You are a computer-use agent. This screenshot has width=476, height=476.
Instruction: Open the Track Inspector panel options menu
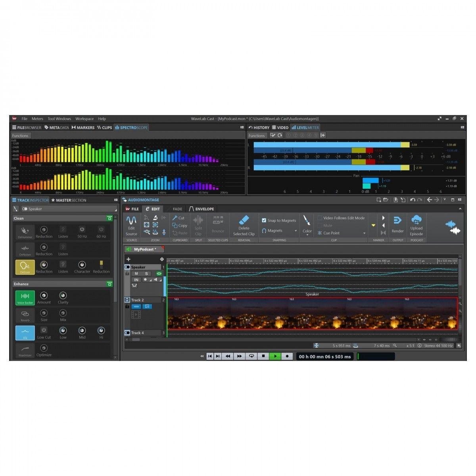coord(116,200)
